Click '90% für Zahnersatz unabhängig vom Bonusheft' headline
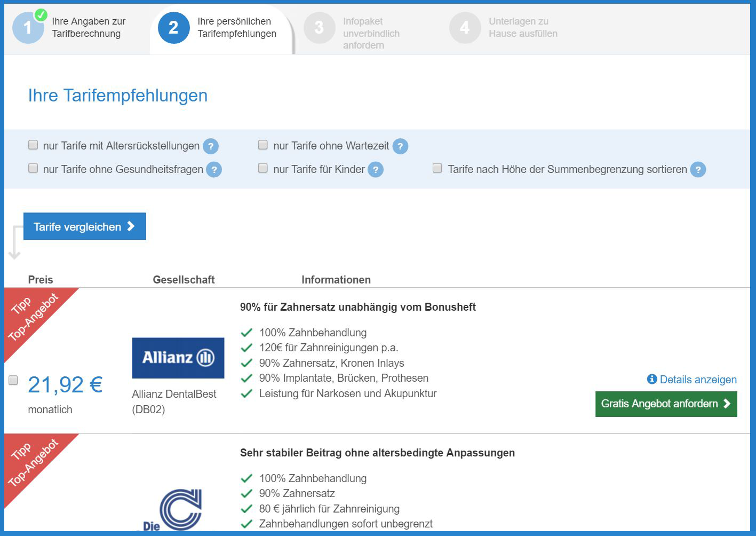 pos(358,307)
